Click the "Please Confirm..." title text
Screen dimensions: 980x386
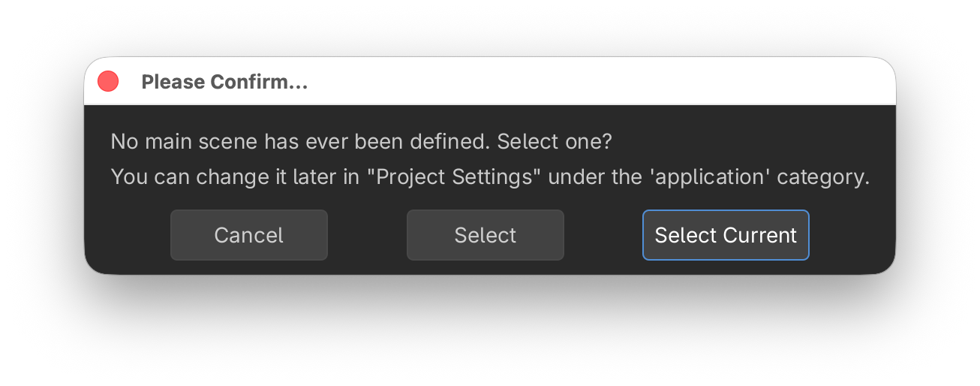coord(224,82)
